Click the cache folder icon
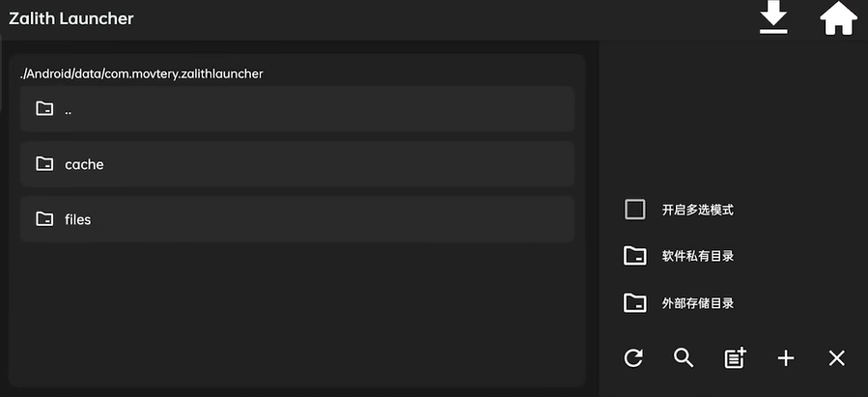Image resolution: width=868 pixels, height=397 pixels. point(44,164)
